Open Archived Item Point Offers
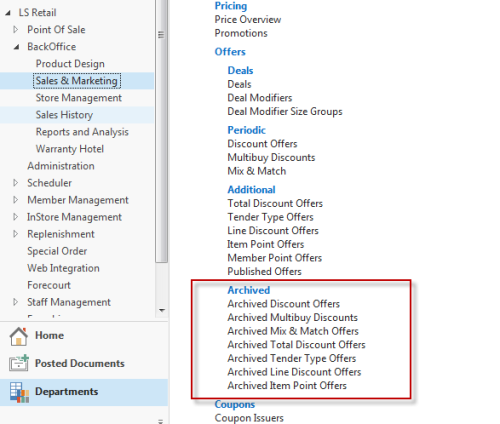Image resolution: width=500 pixels, height=424 pixels. click(x=287, y=385)
